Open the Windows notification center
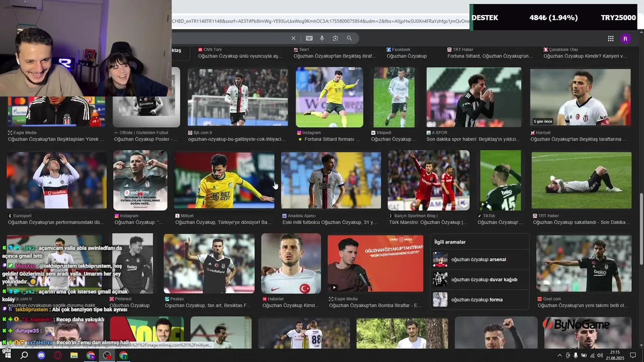The width and height of the screenshot is (644, 362). [633, 355]
